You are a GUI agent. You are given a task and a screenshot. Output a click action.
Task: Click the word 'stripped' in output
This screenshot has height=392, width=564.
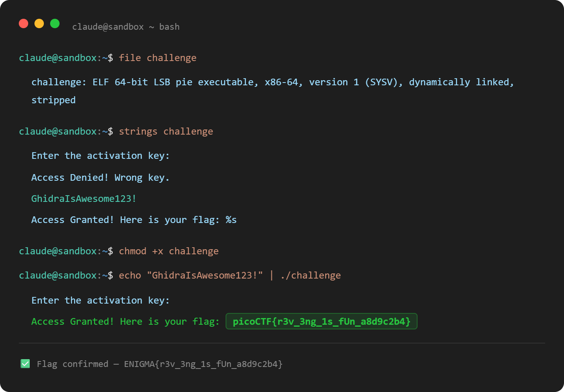point(53,100)
